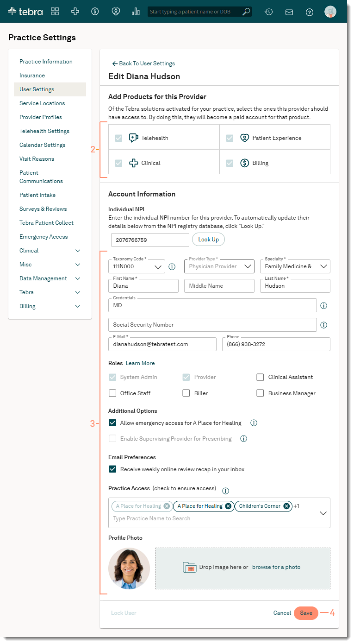The image size is (354, 644).
Task: Click browse for a photo link
Action: click(x=276, y=567)
